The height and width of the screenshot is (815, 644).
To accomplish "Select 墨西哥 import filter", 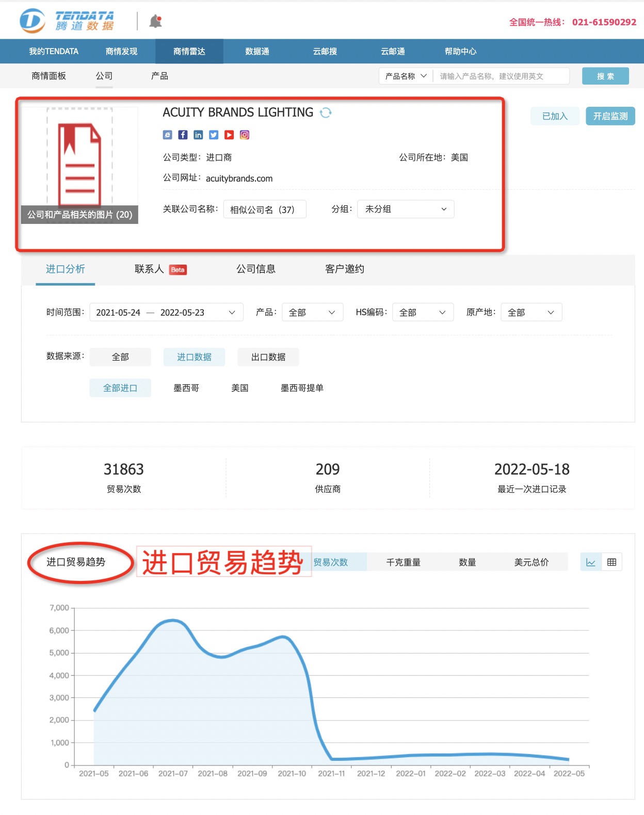I will 186,388.
